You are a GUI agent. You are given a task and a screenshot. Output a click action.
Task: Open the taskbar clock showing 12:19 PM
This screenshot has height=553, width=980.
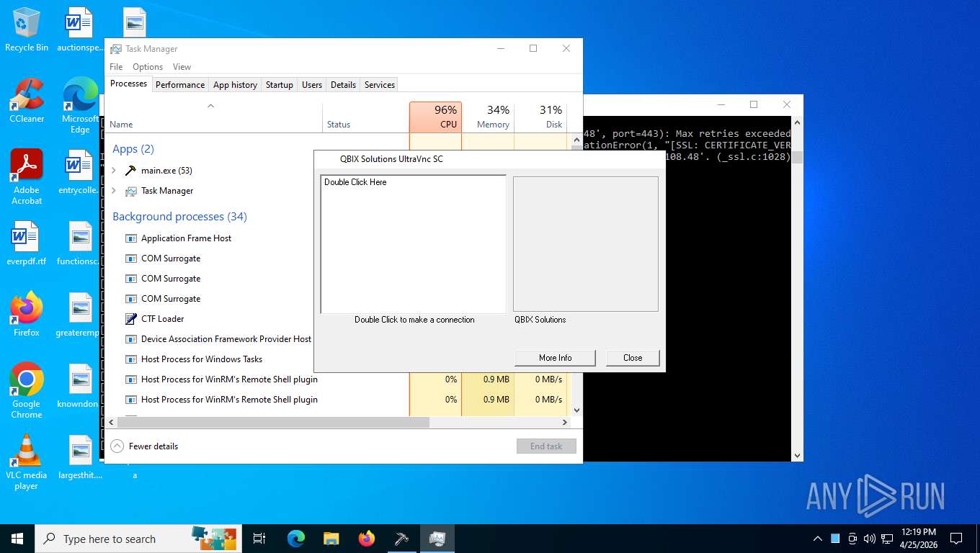918,539
